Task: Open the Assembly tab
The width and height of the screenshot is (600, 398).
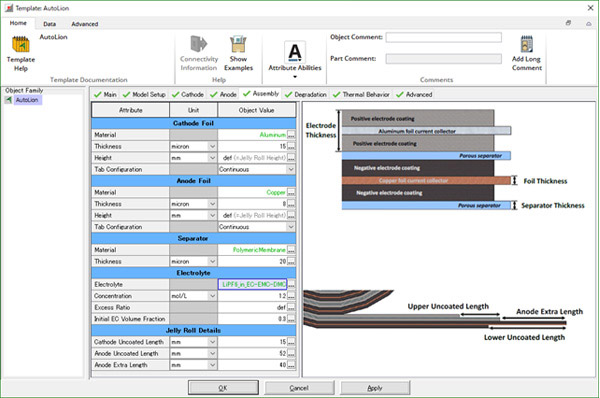Action: tap(261, 93)
